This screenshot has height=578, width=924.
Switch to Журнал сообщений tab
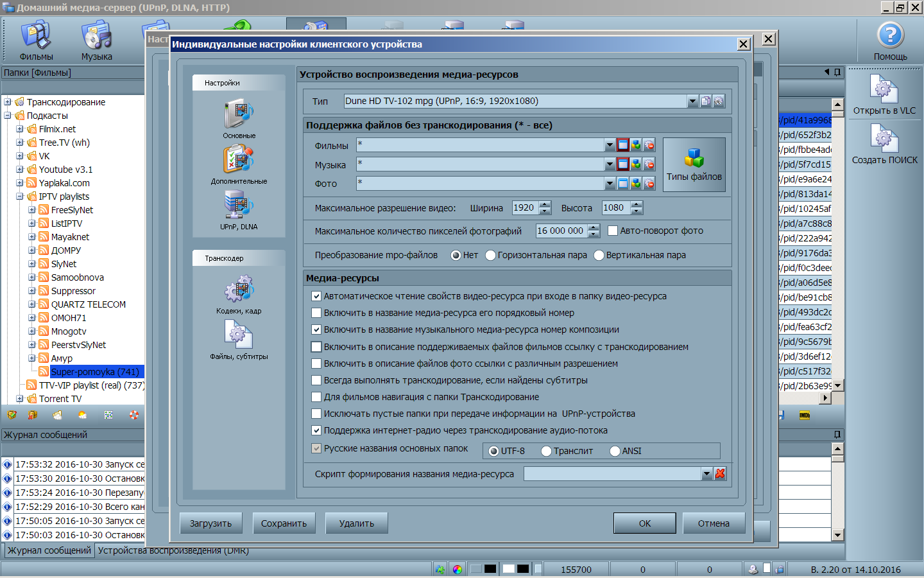tap(49, 550)
